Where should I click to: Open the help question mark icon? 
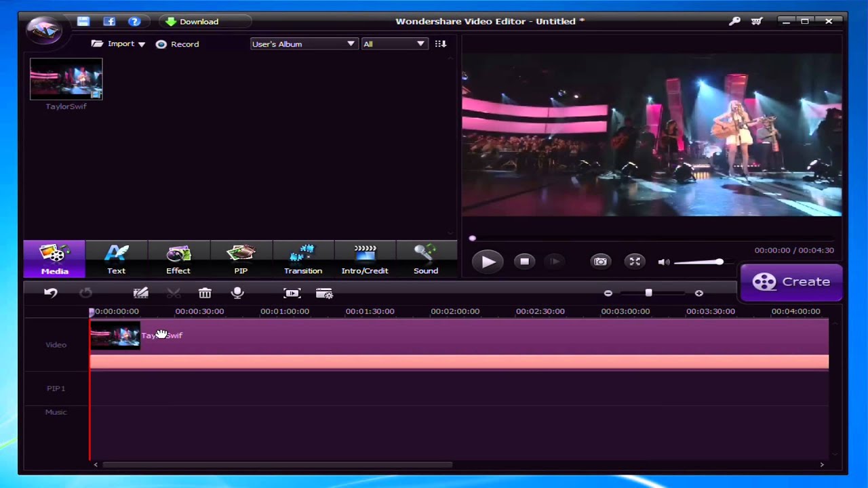point(134,22)
